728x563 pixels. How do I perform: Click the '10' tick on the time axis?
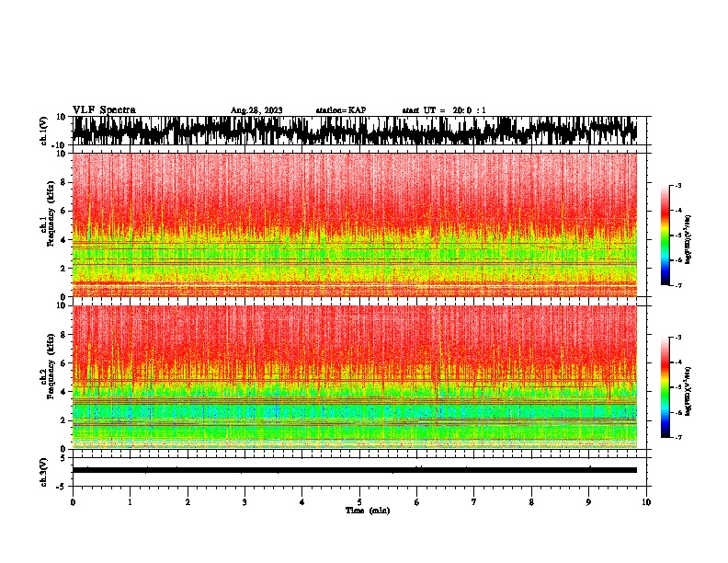[646, 502]
